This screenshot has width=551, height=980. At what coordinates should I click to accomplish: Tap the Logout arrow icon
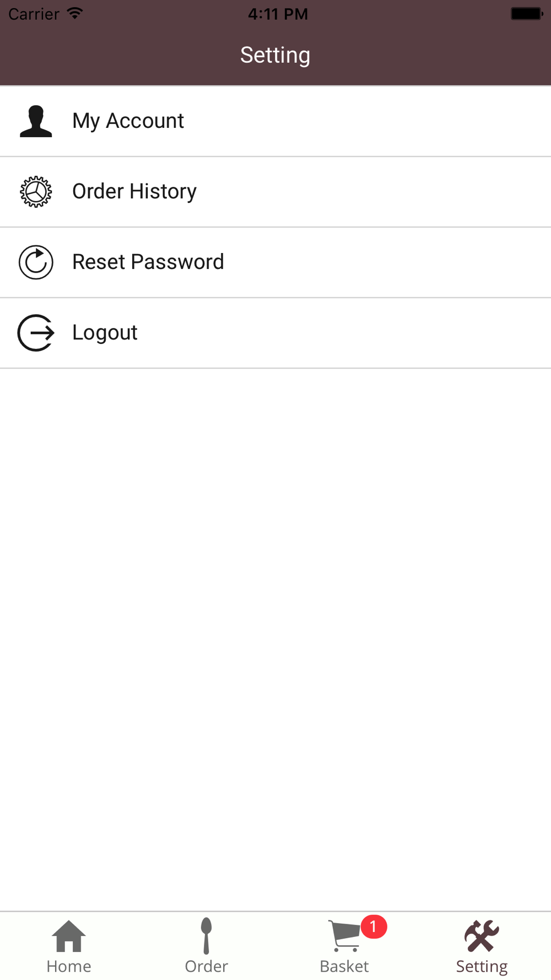pos(36,333)
